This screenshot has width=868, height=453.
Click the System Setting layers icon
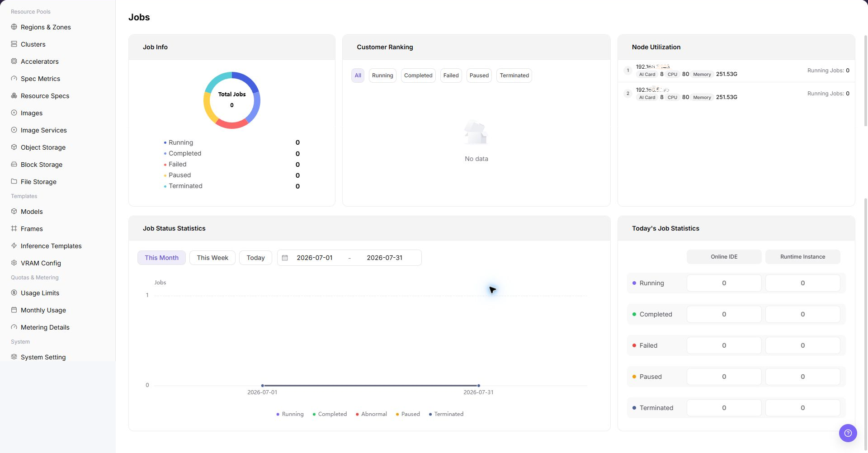[x=14, y=357]
